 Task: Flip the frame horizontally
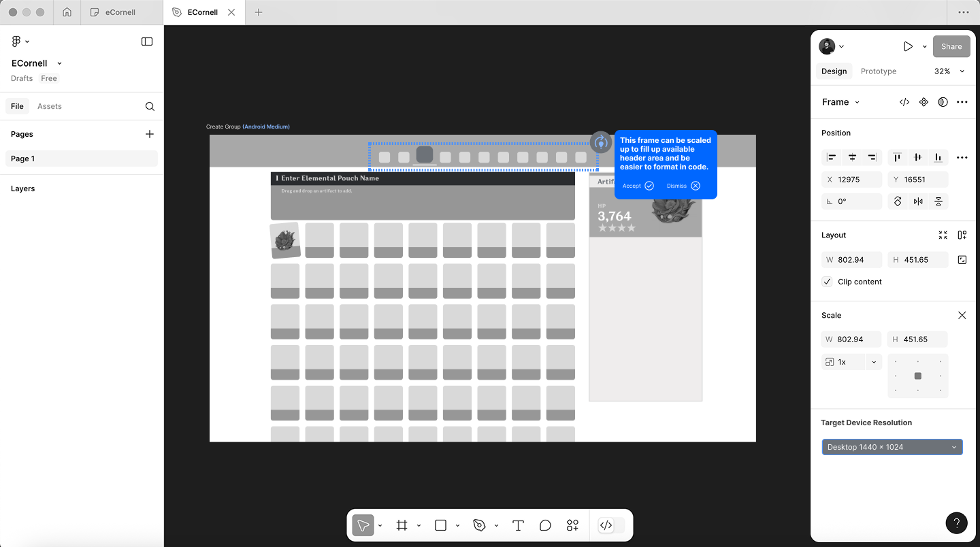coord(918,201)
